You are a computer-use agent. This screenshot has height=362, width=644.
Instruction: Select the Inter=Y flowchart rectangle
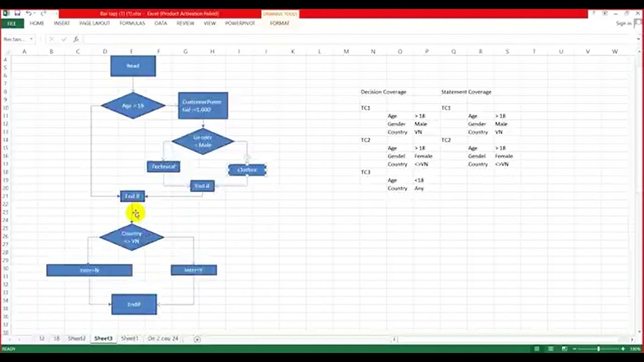click(x=194, y=270)
